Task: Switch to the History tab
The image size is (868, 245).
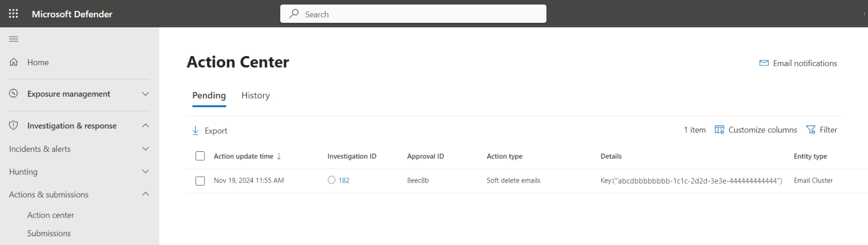Action: [255, 95]
